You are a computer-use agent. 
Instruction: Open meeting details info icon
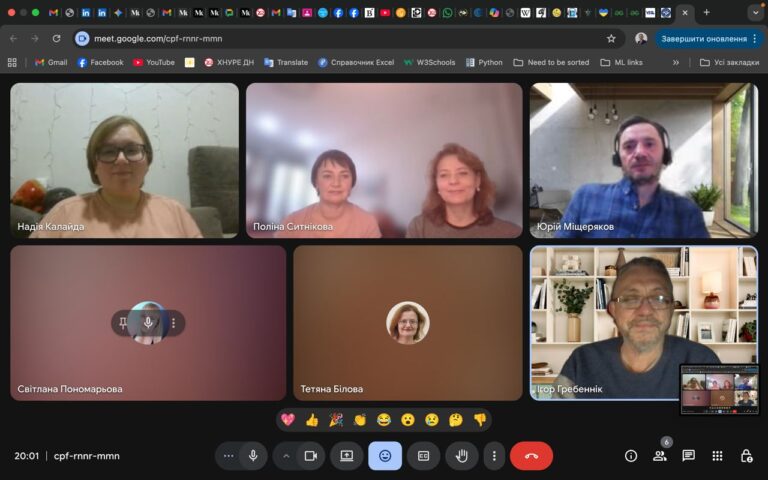(x=631, y=456)
